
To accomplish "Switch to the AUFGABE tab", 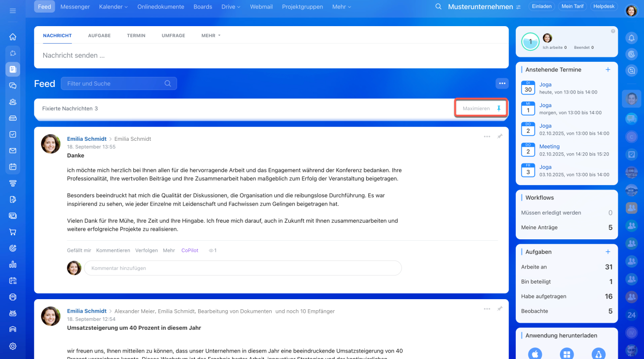I will click(99, 36).
